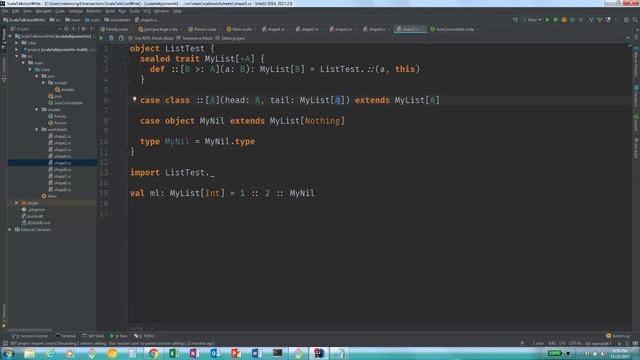The height and width of the screenshot is (360, 640).
Task: Click the project panel settings gear icon
Action: pos(83,29)
